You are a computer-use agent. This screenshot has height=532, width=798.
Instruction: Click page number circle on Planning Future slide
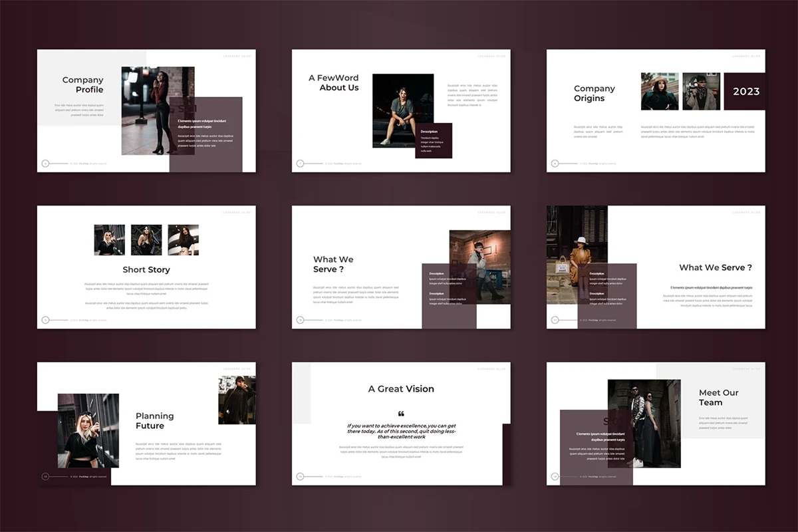45,476
